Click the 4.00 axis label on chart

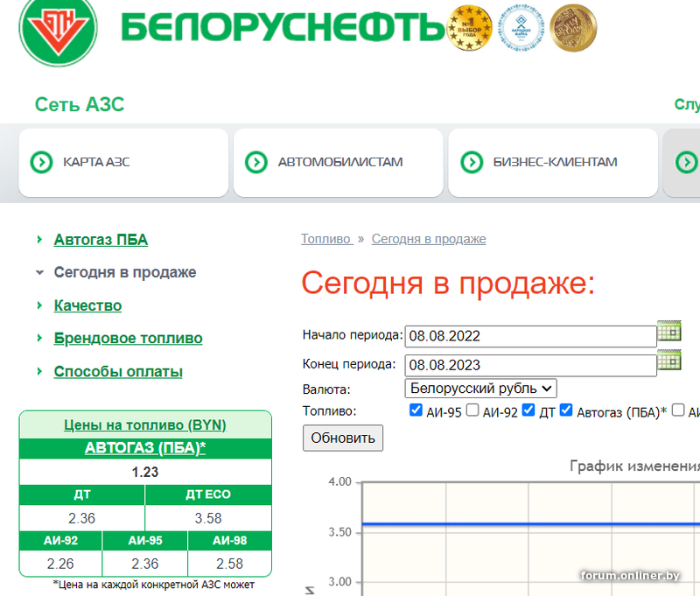click(339, 481)
